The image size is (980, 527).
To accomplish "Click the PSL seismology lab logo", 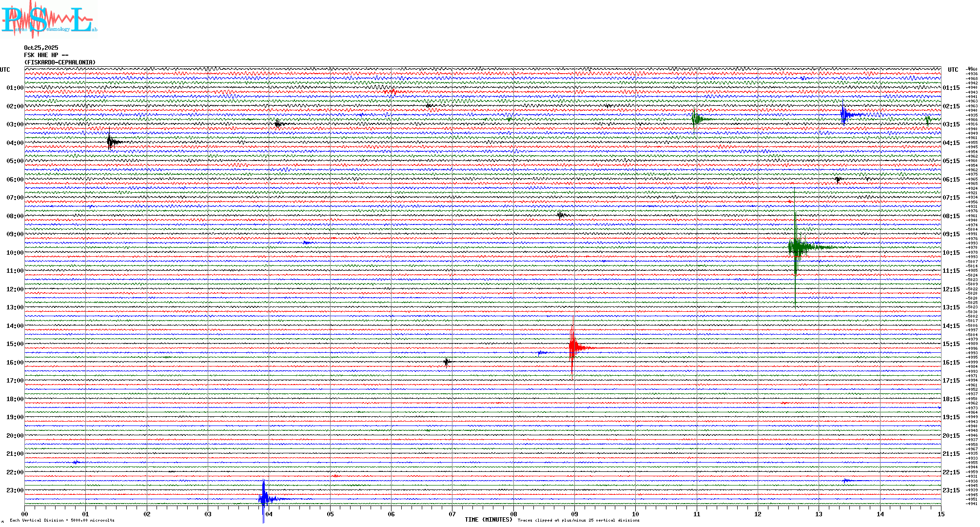I will coord(48,20).
